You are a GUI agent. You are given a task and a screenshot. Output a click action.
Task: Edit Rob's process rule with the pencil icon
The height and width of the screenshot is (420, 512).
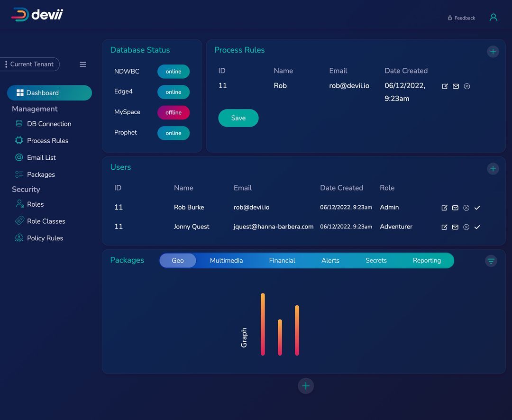[x=445, y=86]
